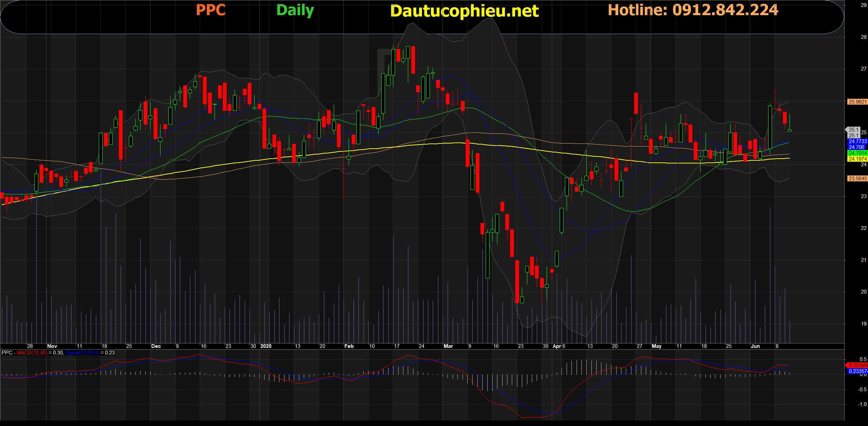Select the Jun month marker on the time axis

(755, 346)
